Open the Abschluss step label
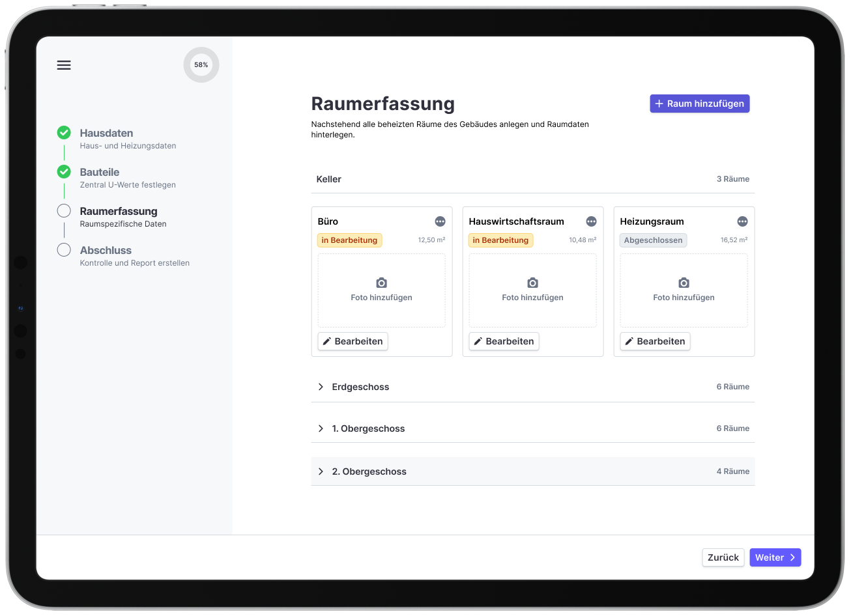 click(x=106, y=250)
